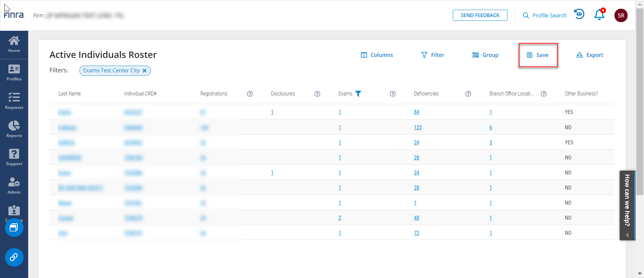Click the blue link icon button

coord(14,257)
